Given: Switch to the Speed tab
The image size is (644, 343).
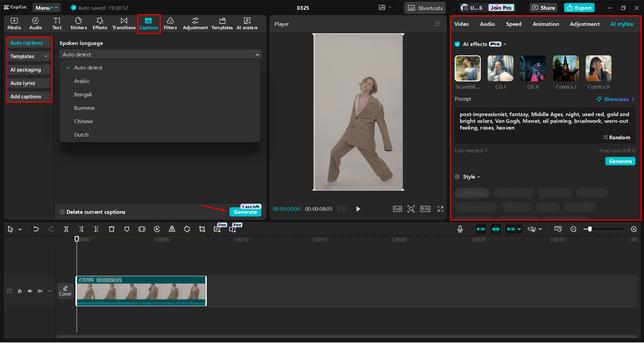Looking at the screenshot, I should pyautogui.click(x=513, y=24).
